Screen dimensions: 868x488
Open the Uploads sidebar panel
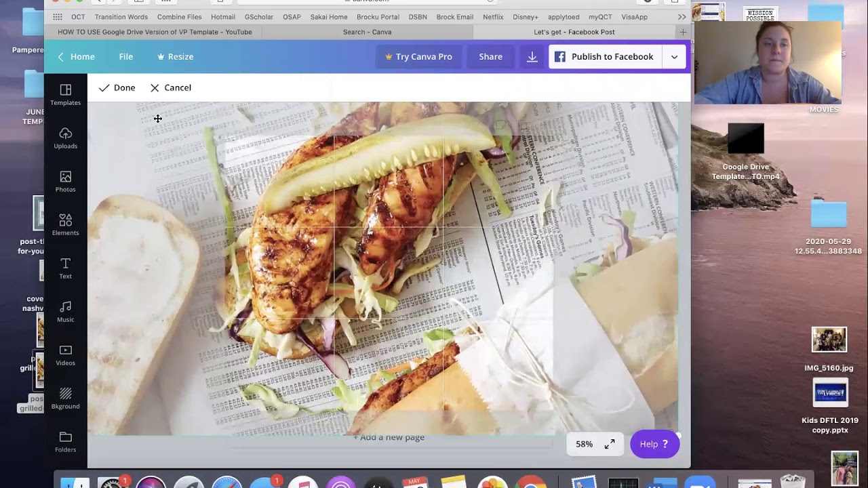click(x=65, y=138)
